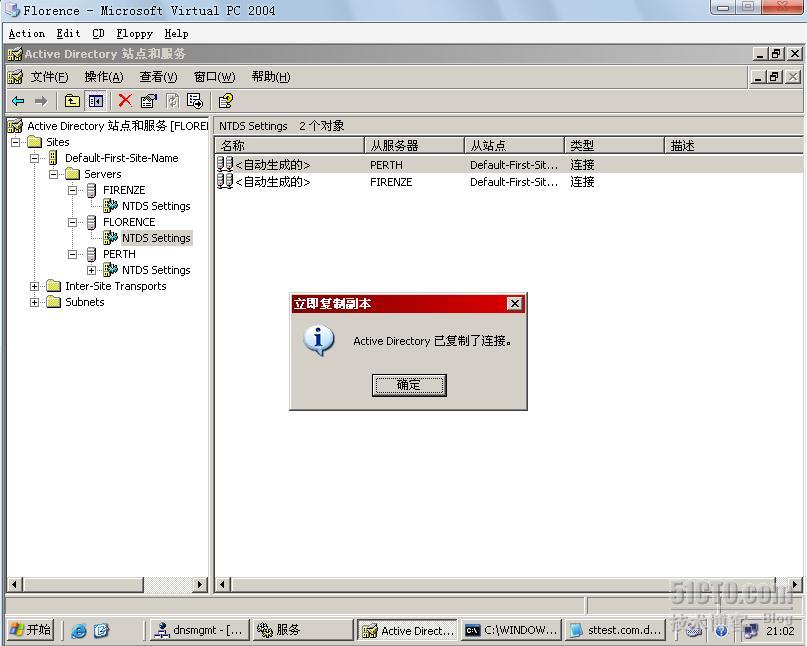
Task: Select the Servers folder
Action: pos(102,174)
